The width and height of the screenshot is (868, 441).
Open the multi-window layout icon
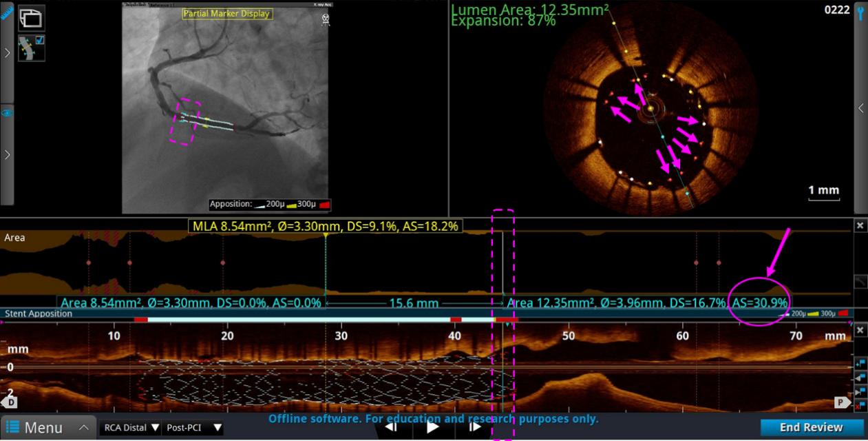coord(31,17)
